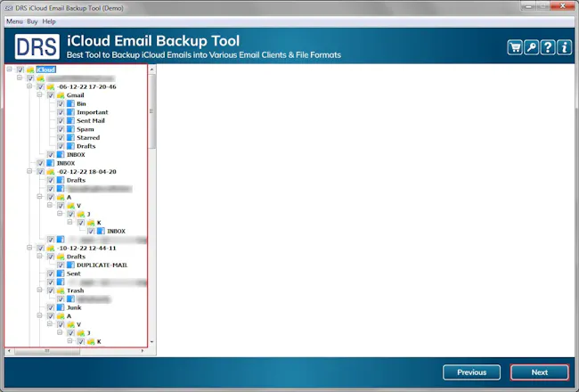Click the tree vertical scrollbar thumb
Viewport: 579px width, 392px height.
151,111
